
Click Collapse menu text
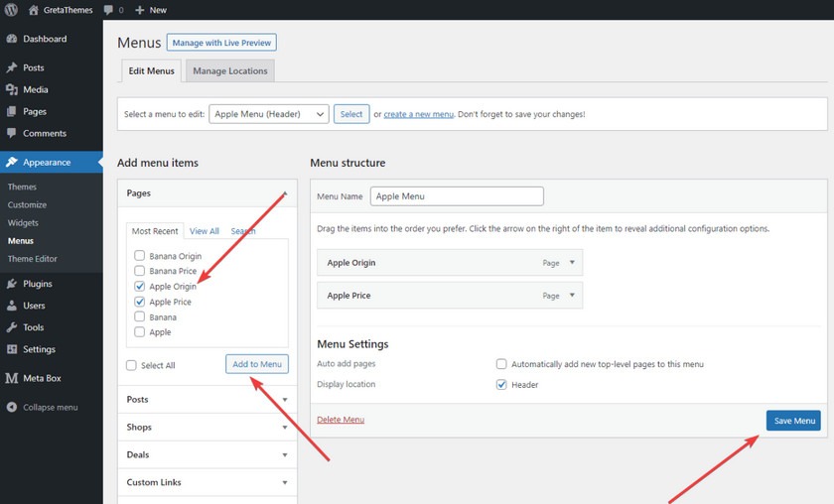click(51, 407)
